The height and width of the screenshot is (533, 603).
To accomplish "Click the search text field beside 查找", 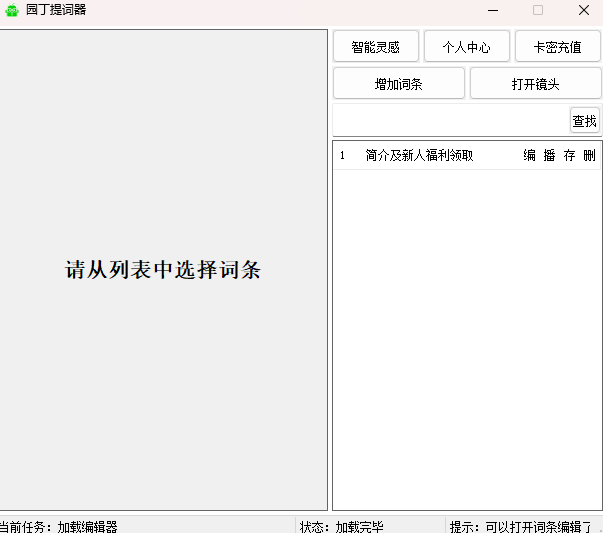I will click(x=450, y=121).
